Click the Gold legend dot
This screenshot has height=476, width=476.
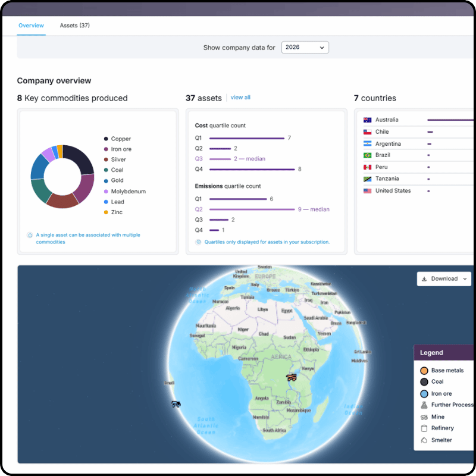click(x=106, y=181)
